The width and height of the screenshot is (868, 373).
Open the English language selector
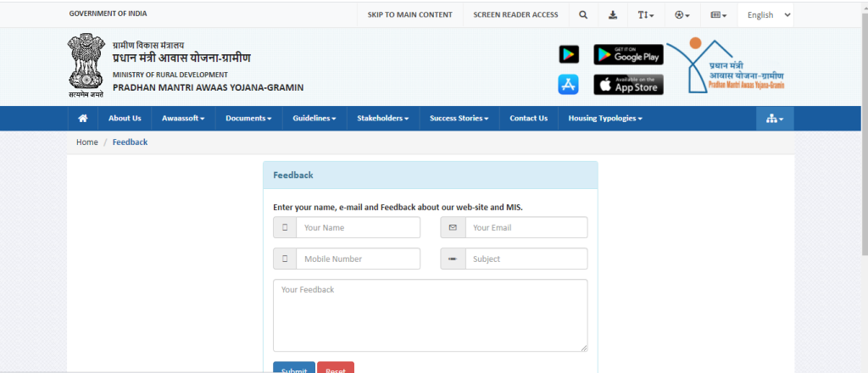(x=765, y=15)
